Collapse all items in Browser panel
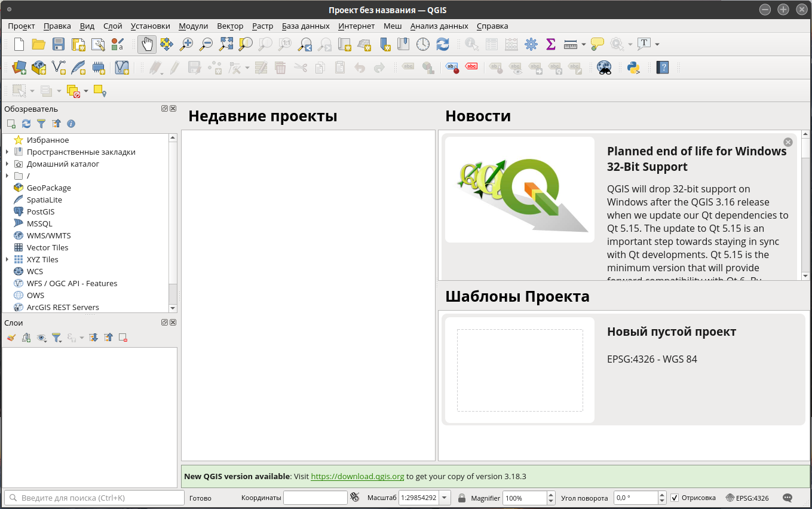This screenshot has height=509, width=812. [x=56, y=124]
